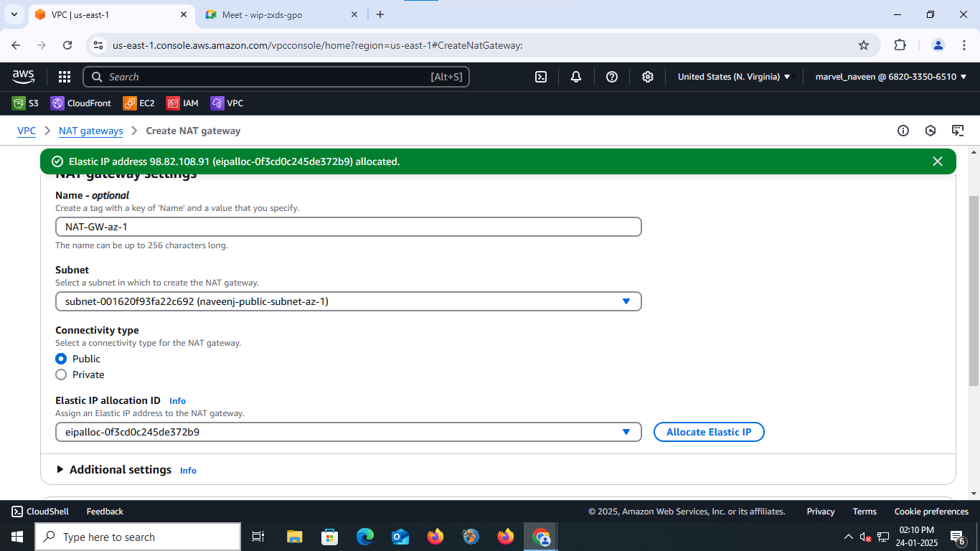The image size is (980, 551).
Task: Click the muted volume tray icon
Action: pos(866,537)
